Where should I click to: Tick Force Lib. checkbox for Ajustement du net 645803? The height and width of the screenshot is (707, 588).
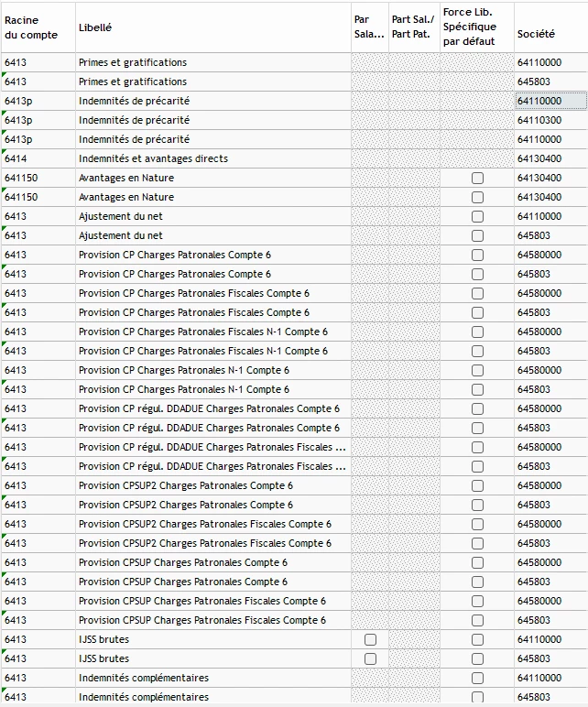[477, 235]
